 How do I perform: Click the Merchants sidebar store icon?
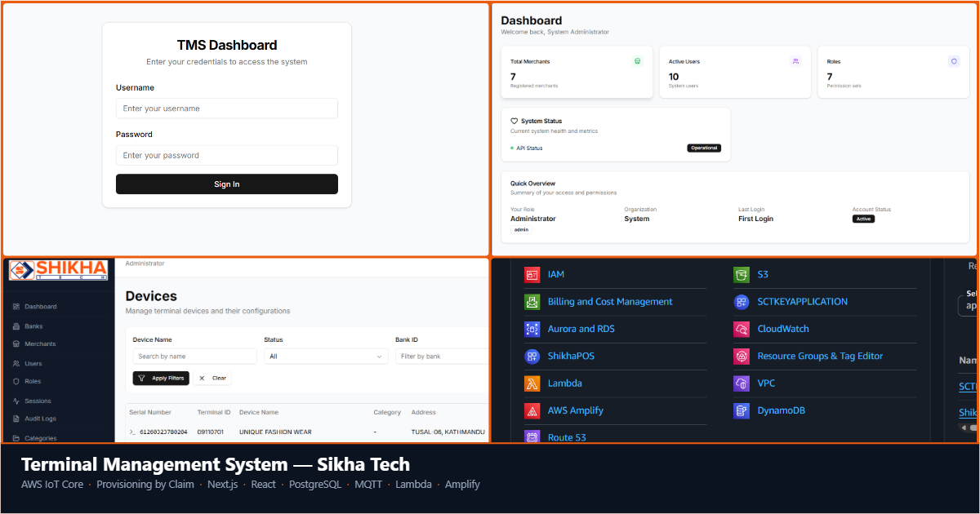point(16,344)
